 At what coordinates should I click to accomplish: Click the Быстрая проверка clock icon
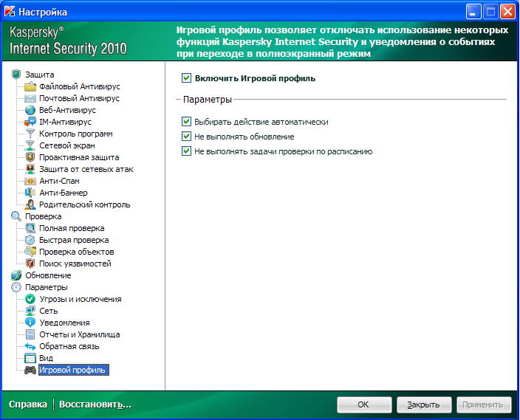(x=30, y=240)
